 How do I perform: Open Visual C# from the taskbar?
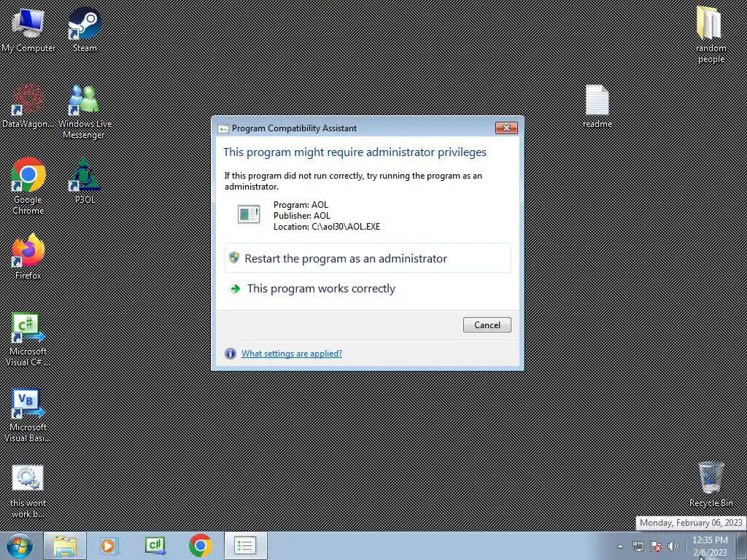155,545
